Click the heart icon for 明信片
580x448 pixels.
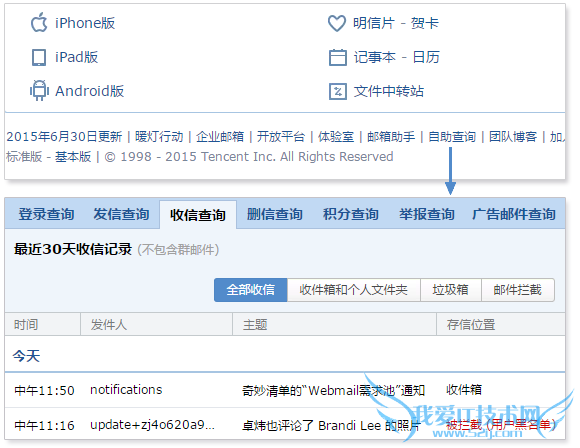click(x=337, y=23)
